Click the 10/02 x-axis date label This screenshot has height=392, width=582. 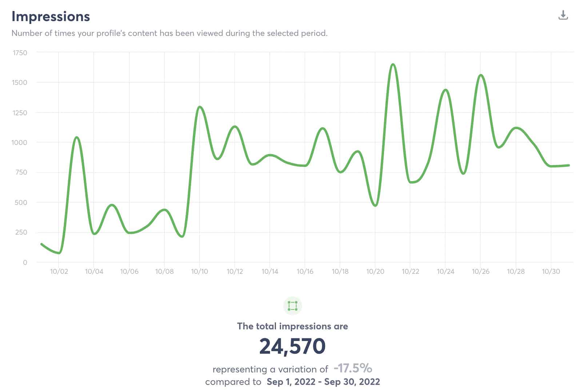tap(59, 271)
